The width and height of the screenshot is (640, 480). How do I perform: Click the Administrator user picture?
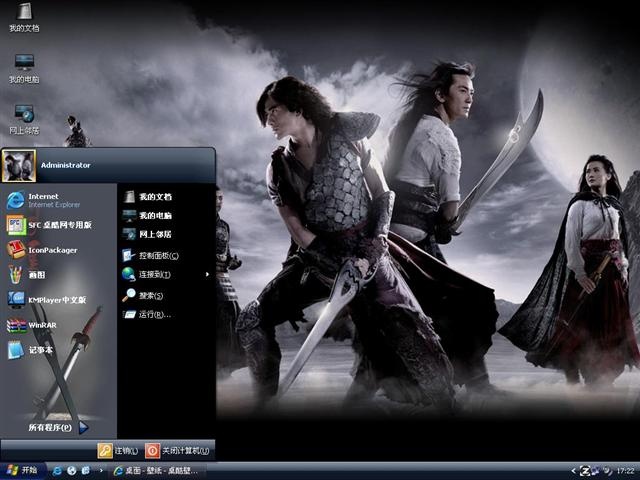point(19,165)
